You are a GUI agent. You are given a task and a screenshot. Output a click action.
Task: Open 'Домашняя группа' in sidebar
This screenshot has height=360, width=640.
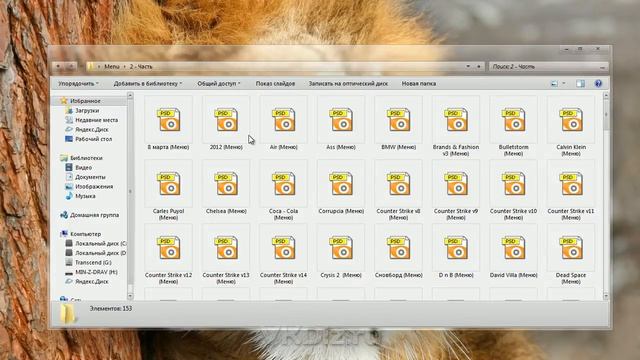(94, 215)
